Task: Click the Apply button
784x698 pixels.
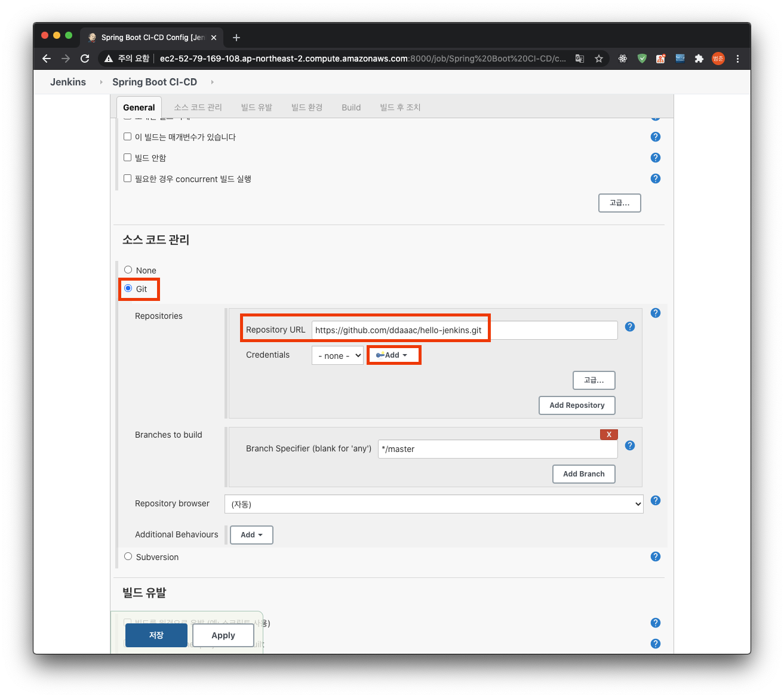Action: click(223, 635)
